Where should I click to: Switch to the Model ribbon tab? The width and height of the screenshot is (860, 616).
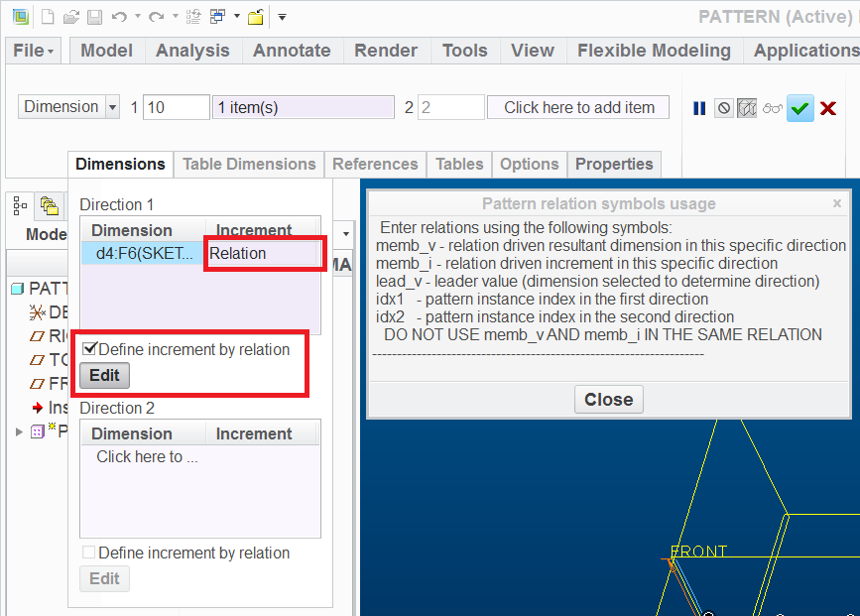[x=106, y=51]
